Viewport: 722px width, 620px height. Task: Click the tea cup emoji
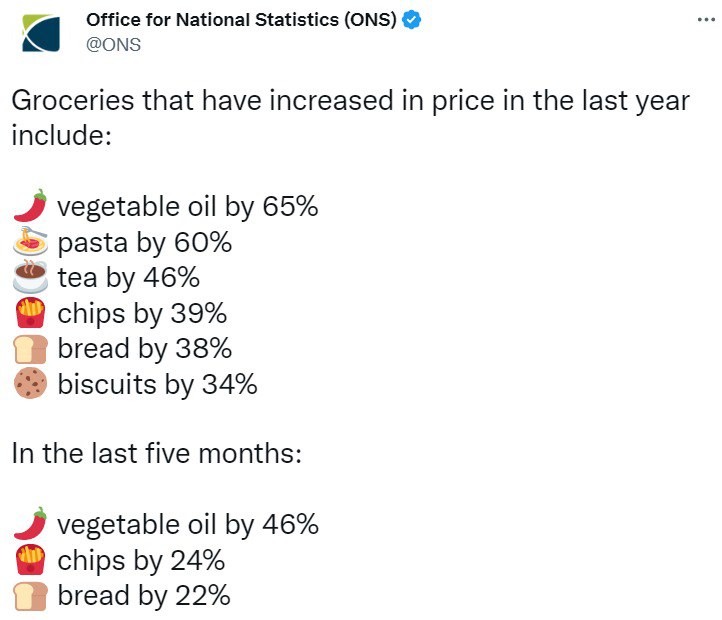coord(30,277)
